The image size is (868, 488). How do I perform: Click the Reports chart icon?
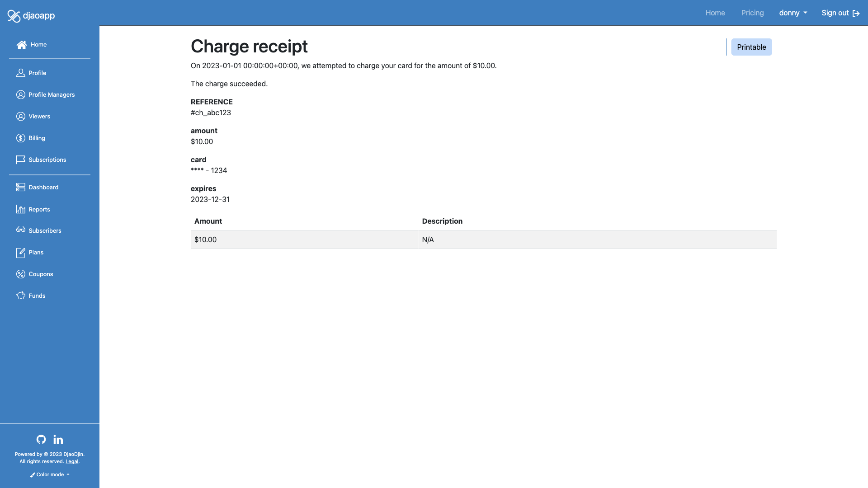pos(21,209)
